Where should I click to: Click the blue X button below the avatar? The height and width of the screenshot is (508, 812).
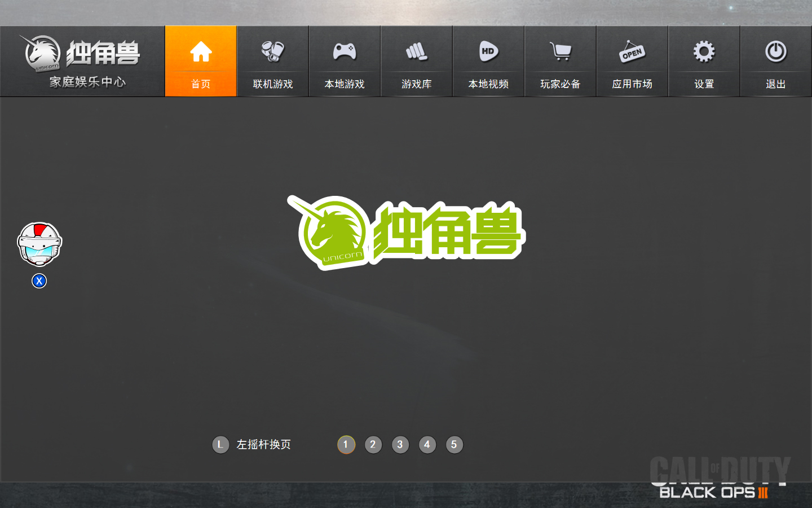click(38, 281)
